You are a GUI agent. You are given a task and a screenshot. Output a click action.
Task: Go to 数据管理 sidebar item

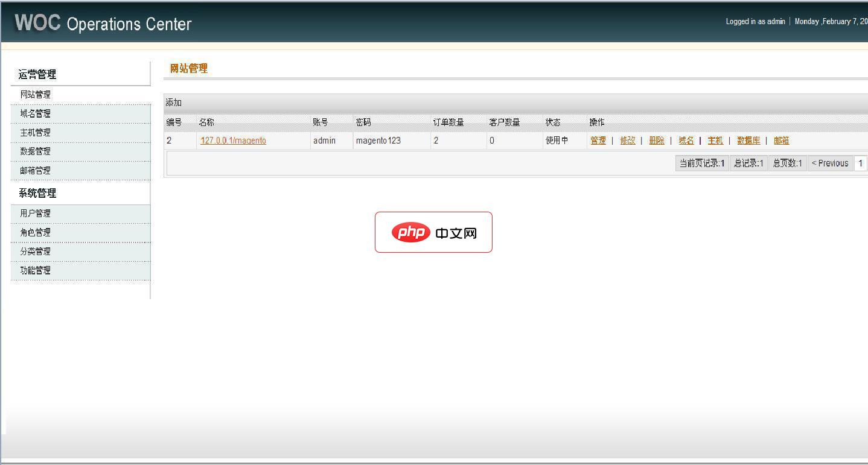[36, 151]
